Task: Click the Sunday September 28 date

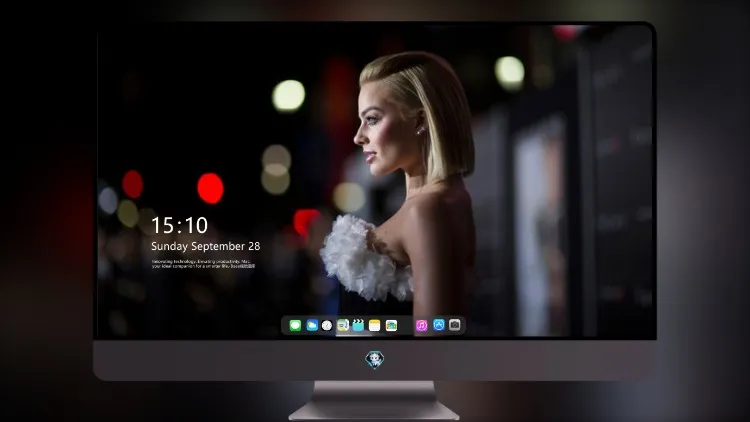Action: (206, 246)
